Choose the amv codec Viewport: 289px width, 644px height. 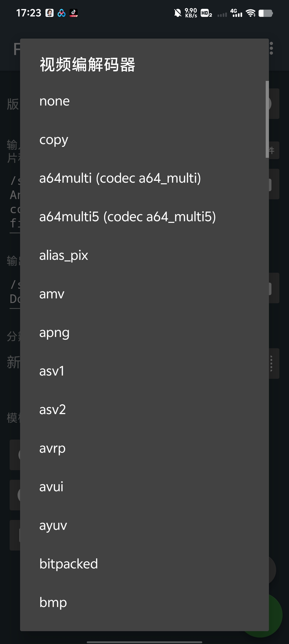[x=144, y=294]
